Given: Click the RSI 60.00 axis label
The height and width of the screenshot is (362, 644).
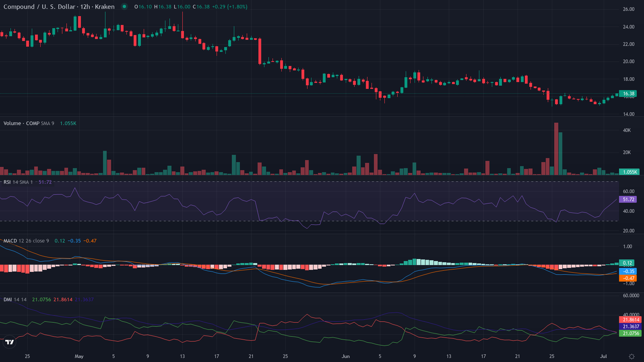Looking at the screenshot, I should tap(629, 191).
